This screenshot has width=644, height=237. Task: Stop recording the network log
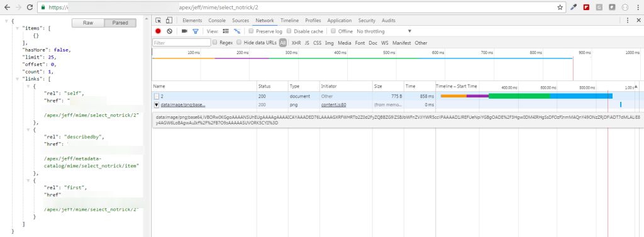[158, 31]
